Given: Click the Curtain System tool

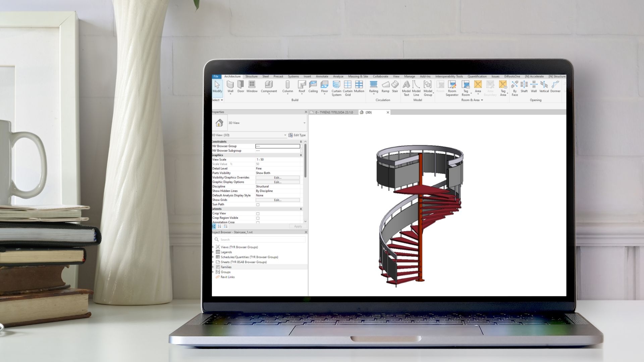Looking at the screenshot, I should click(x=336, y=88).
